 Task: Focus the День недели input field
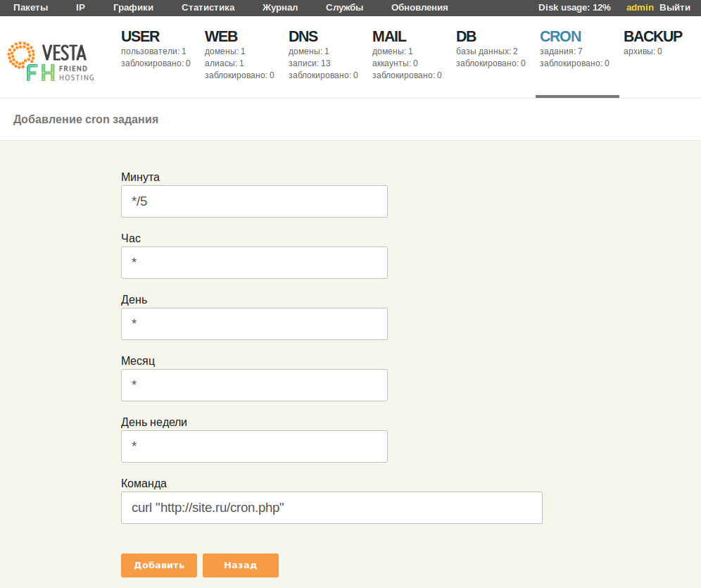pos(254,446)
